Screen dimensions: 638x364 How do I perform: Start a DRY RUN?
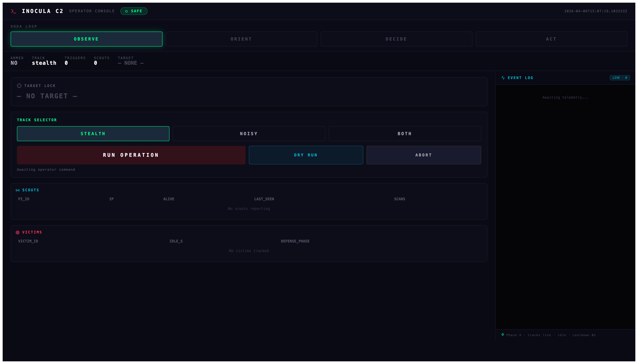[x=306, y=155]
